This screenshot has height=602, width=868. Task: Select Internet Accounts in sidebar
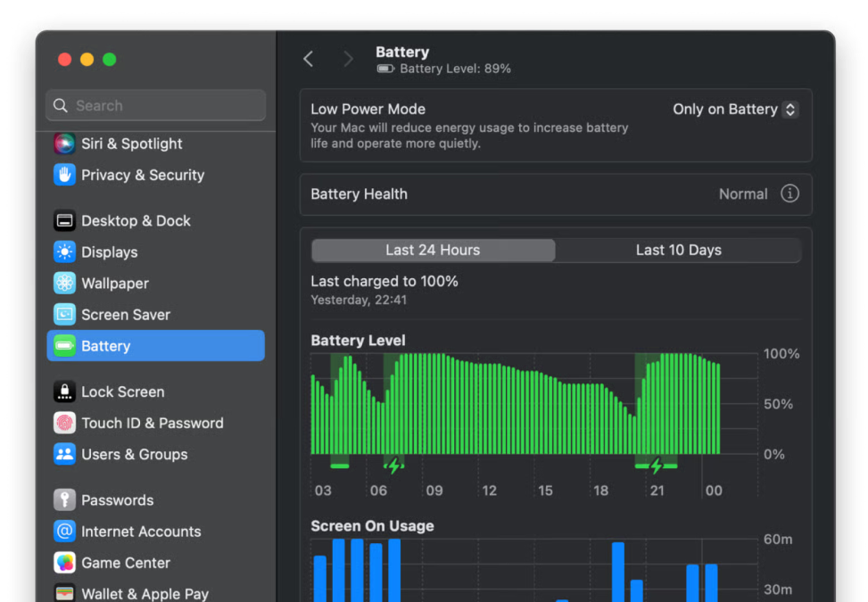coord(141,532)
